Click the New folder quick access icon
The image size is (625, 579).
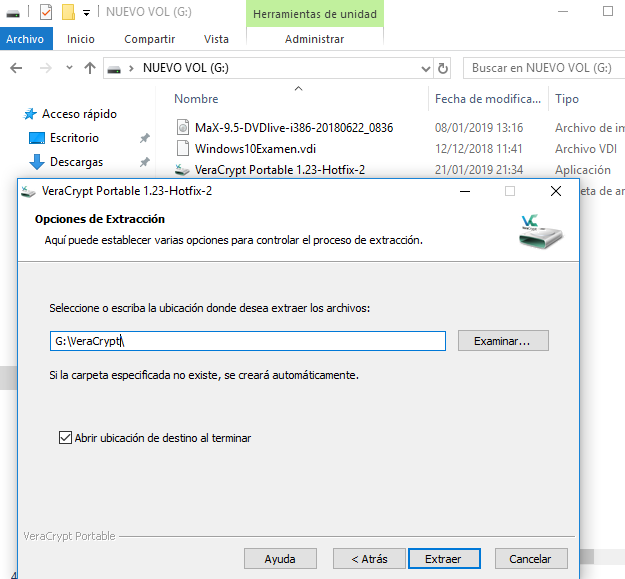click(x=68, y=12)
